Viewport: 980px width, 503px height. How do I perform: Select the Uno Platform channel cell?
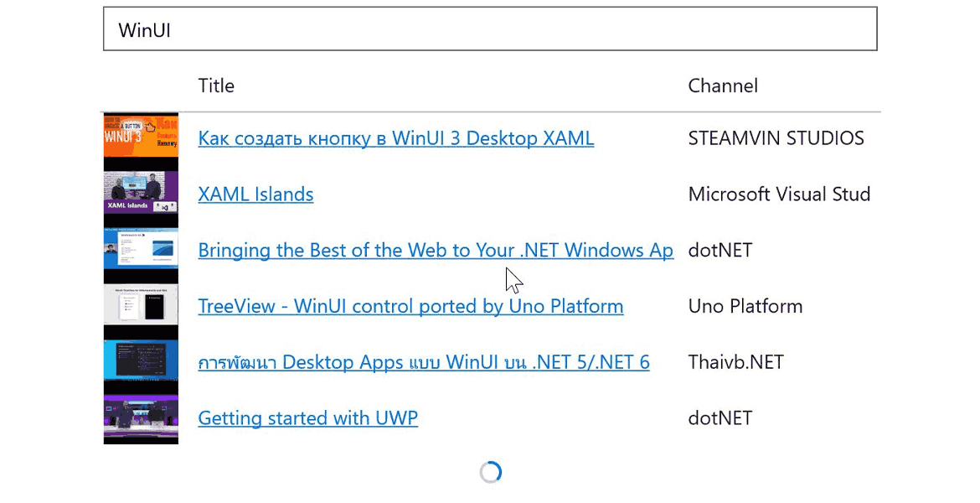[745, 306]
